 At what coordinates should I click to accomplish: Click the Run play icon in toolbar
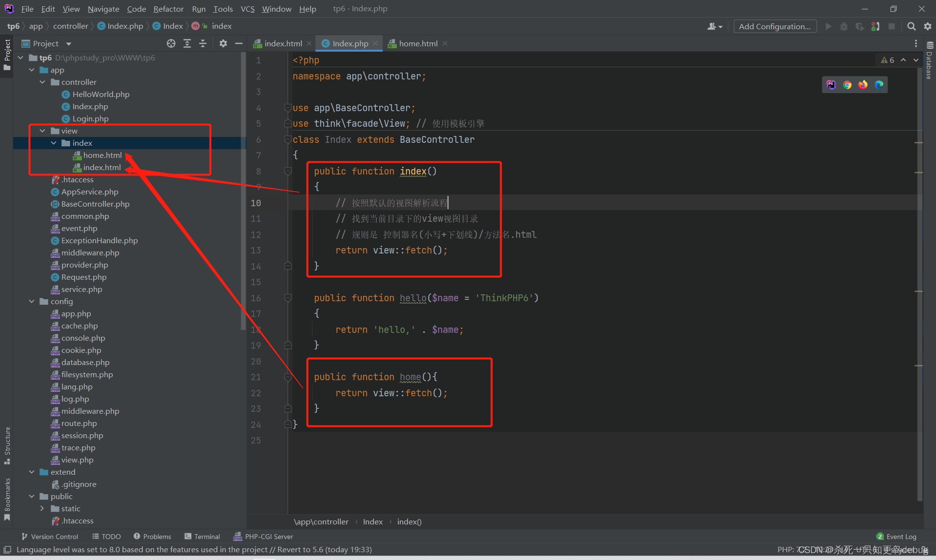click(828, 26)
